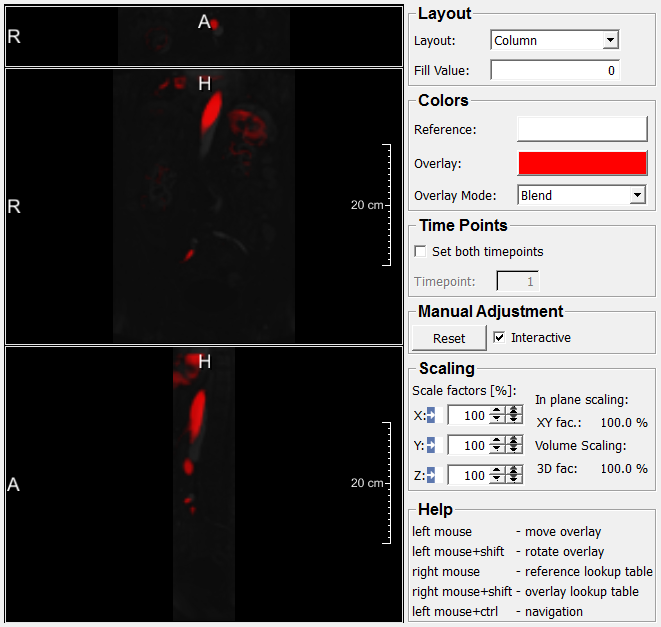661x627 pixels.
Task: Toggle the Interactive checkbox off
Action: pos(500,337)
